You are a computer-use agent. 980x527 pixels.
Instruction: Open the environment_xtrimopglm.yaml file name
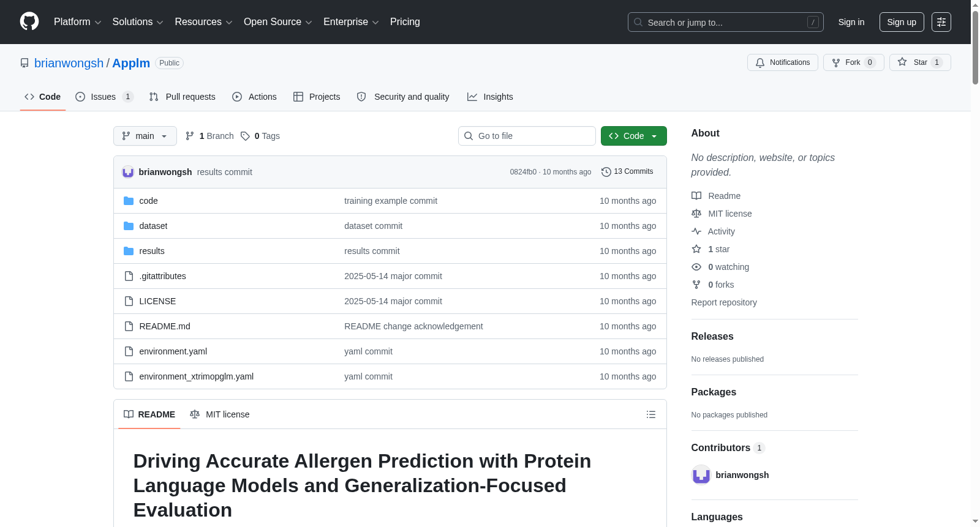tap(197, 376)
